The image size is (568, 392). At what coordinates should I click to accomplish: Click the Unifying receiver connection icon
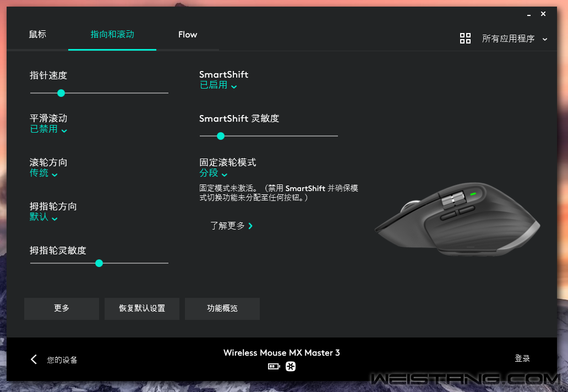(x=291, y=367)
